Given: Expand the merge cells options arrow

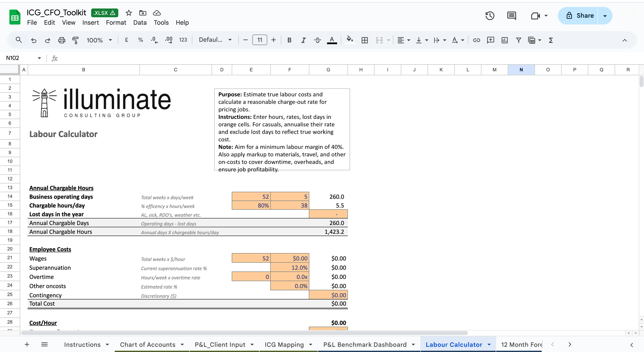Looking at the screenshot, I should tap(388, 40).
